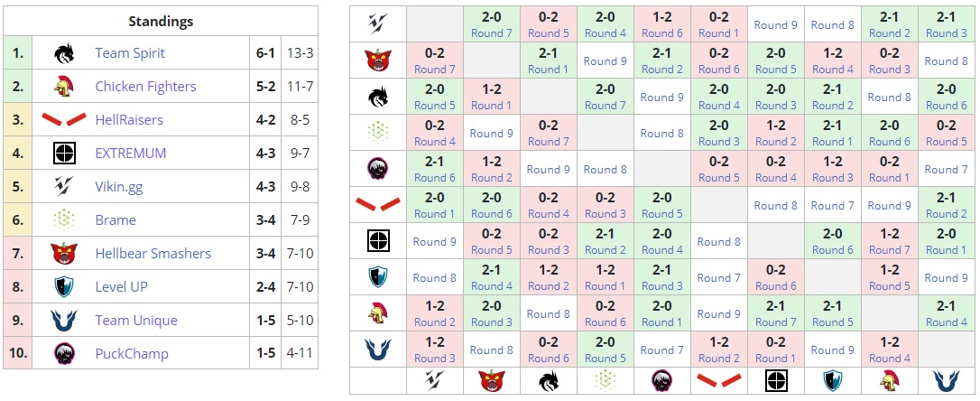Click EXTREMUM logo in Standings table
Viewport: 980px width, 401px height.
(63, 154)
